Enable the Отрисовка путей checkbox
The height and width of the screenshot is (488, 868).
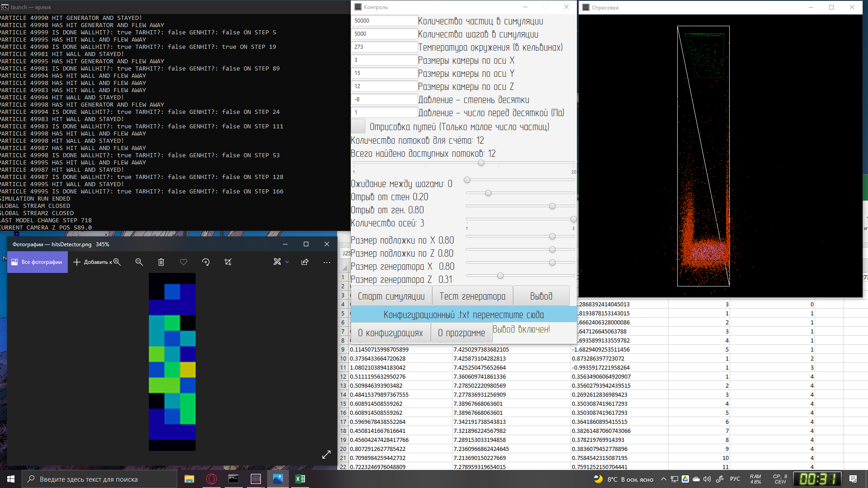tap(358, 126)
